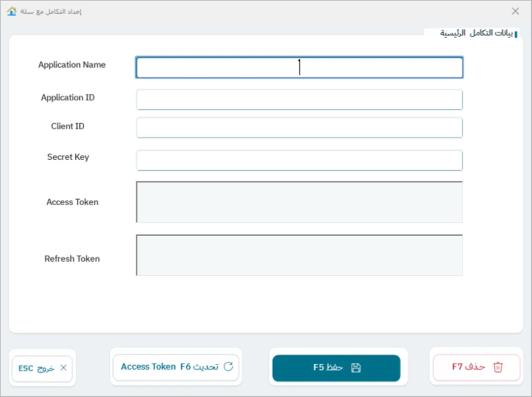Click the Access Token text area
Screen dimensions: 532x397
click(x=299, y=202)
